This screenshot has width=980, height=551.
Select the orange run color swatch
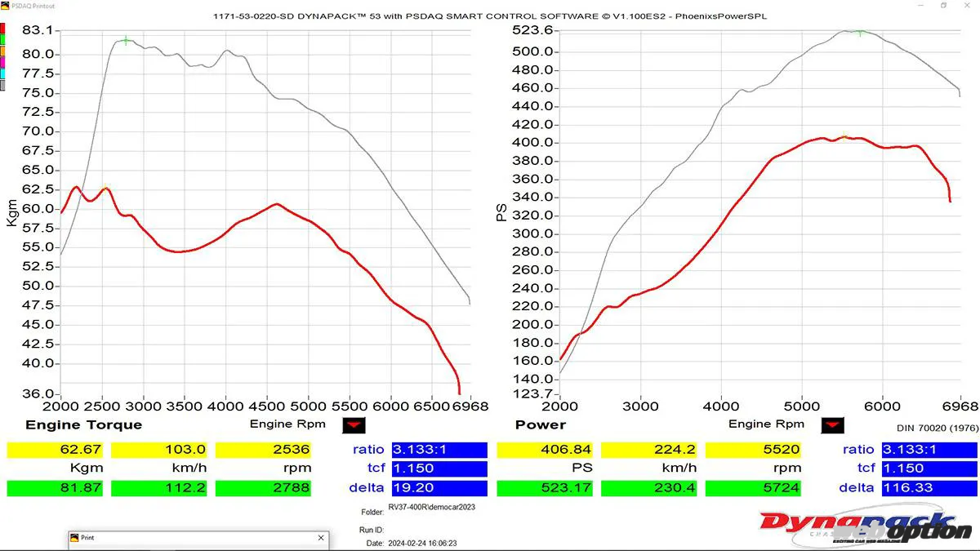(2, 51)
